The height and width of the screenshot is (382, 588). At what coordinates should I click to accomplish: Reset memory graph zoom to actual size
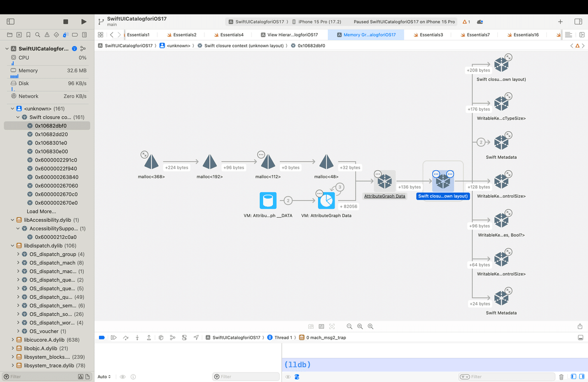[360, 326]
